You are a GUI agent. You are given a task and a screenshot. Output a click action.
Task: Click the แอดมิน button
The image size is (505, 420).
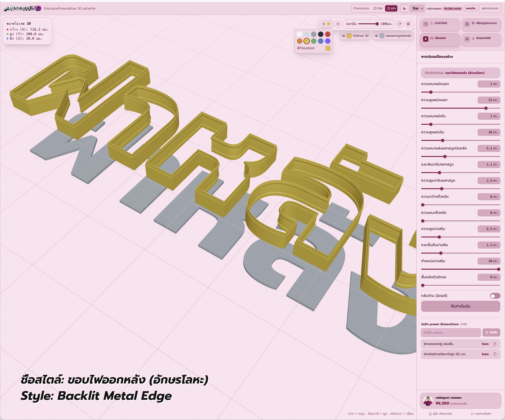pyautogui.click(x=471, y=8)
